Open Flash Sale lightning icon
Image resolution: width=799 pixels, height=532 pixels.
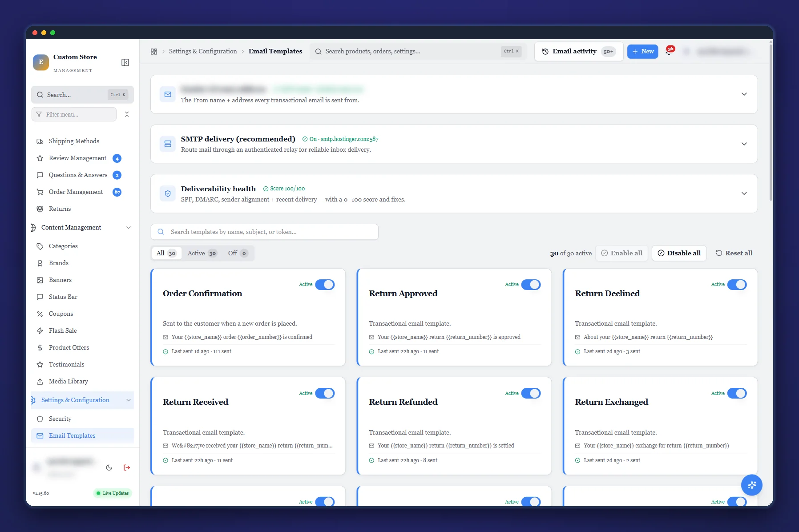point(40,331)
